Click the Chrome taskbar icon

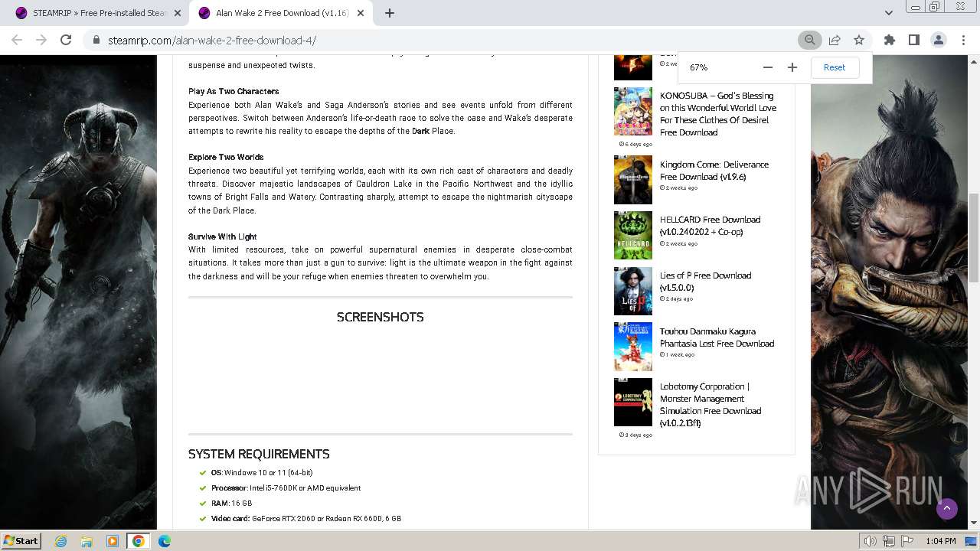(x=139, y=541)
